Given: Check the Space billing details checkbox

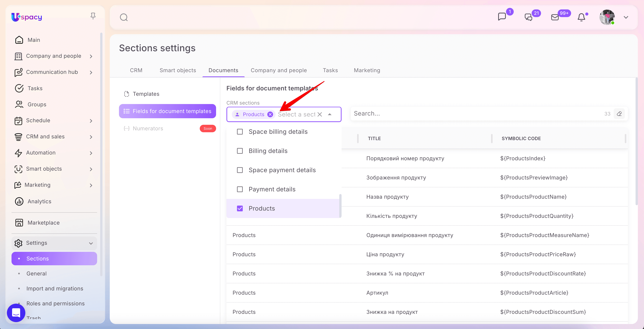Looking at the screenshot, I should (240, 132).
